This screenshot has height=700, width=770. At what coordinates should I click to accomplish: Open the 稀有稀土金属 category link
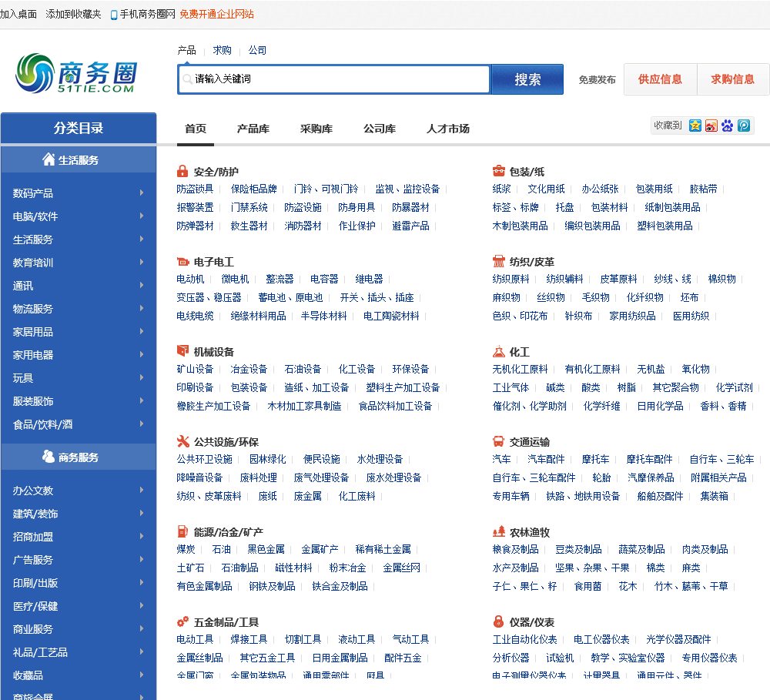(383, 549)
